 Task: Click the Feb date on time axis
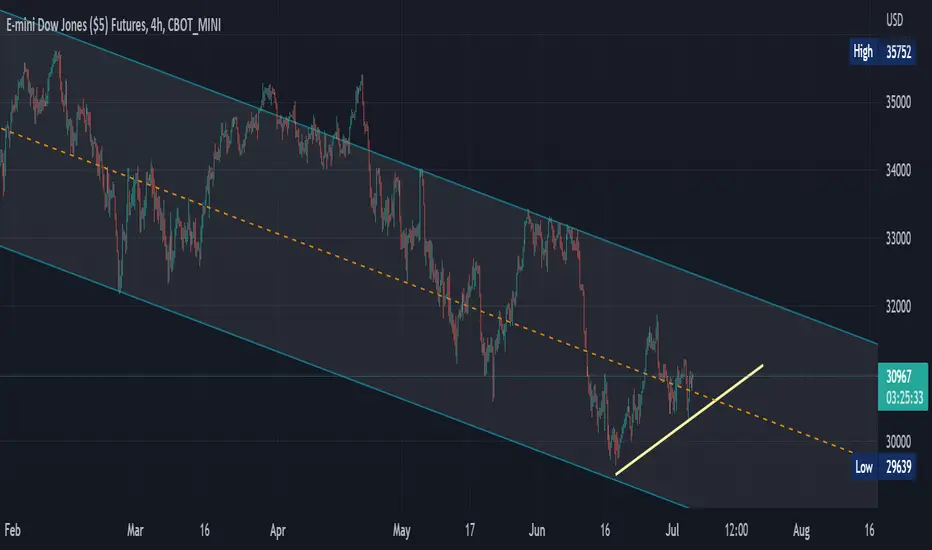pos(12,530)
